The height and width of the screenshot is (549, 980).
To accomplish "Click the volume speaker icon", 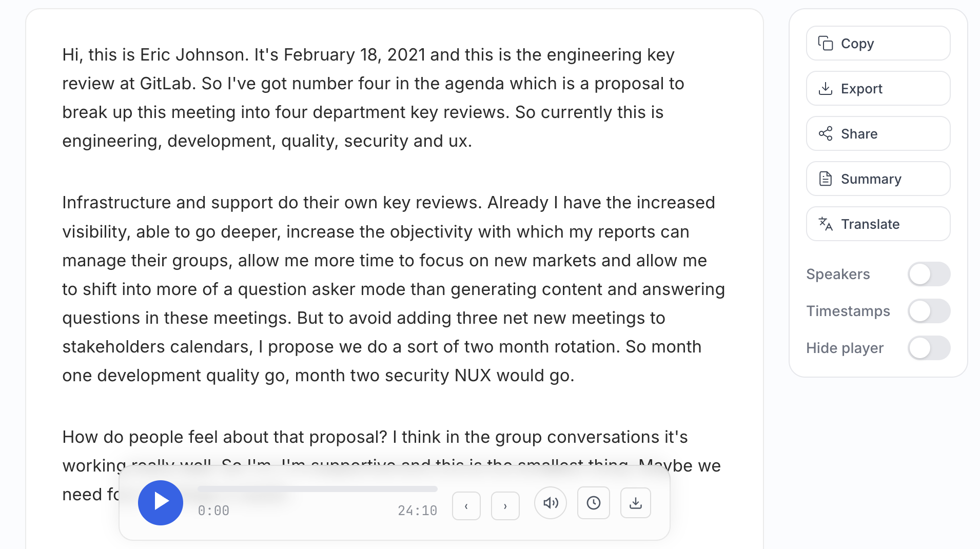I will [x=551, y=503].
